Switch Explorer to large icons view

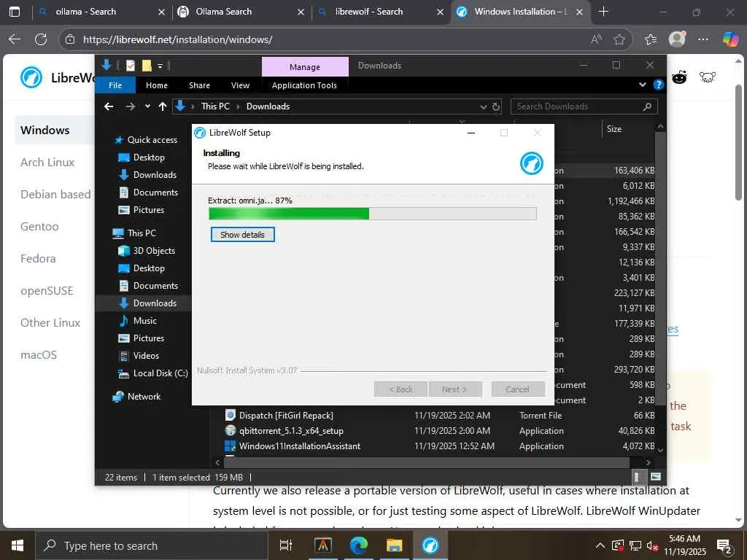tap(656, 477)
